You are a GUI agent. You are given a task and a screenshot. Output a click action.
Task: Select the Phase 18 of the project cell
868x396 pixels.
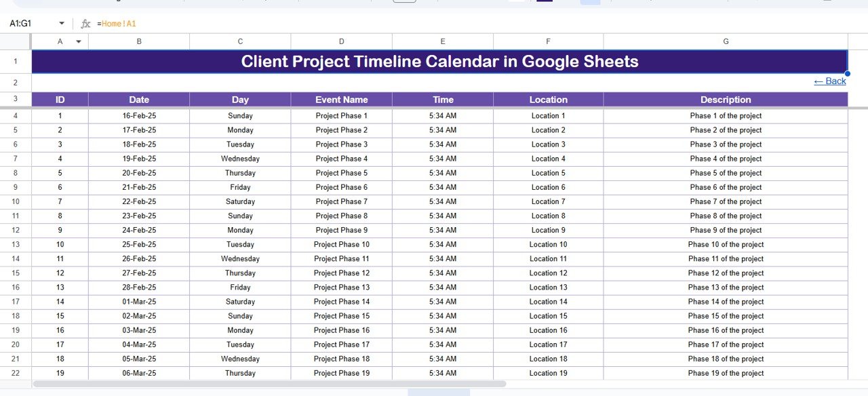tap(725, 359)
